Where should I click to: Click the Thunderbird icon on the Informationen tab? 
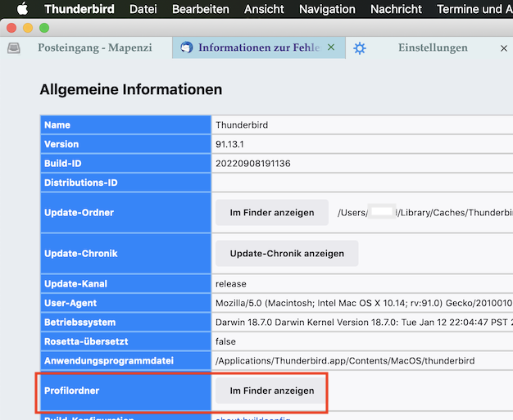[187, 47]
